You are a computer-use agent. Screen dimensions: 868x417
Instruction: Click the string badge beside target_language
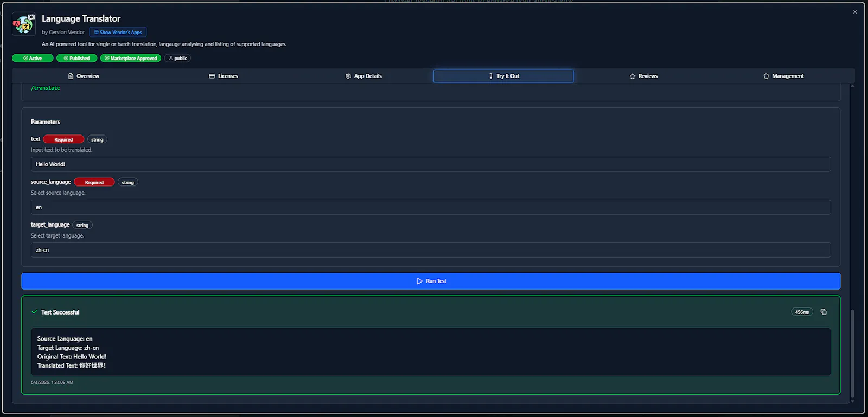[82, 225]
